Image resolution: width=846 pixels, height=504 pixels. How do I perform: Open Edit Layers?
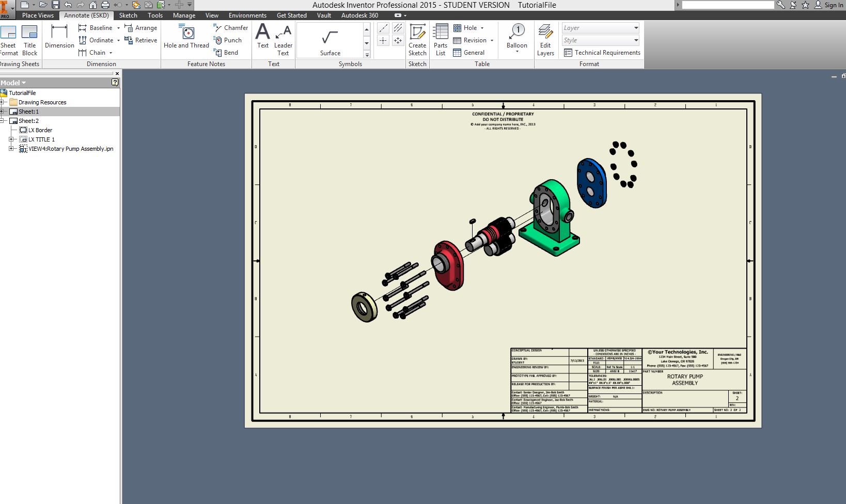coord(545,40)
